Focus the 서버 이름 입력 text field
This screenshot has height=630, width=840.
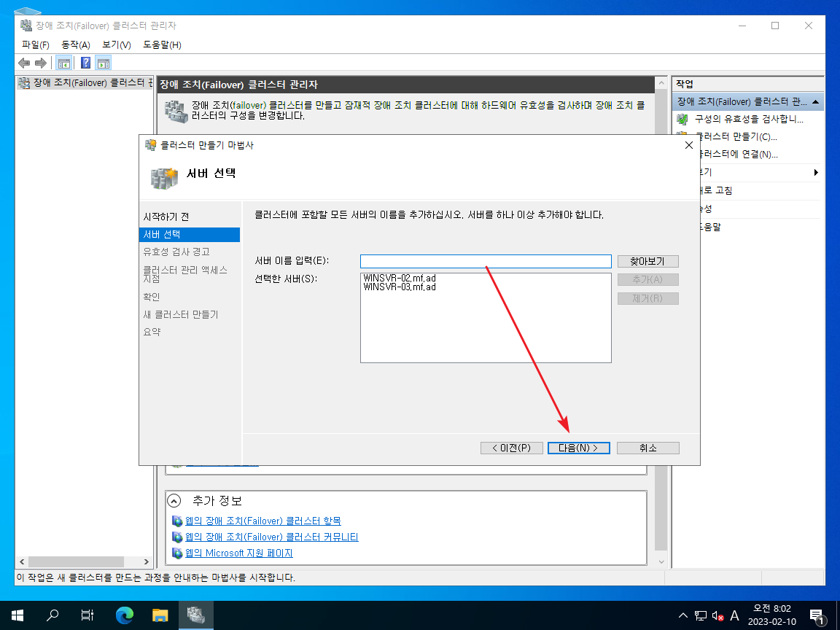coord(486,261)
